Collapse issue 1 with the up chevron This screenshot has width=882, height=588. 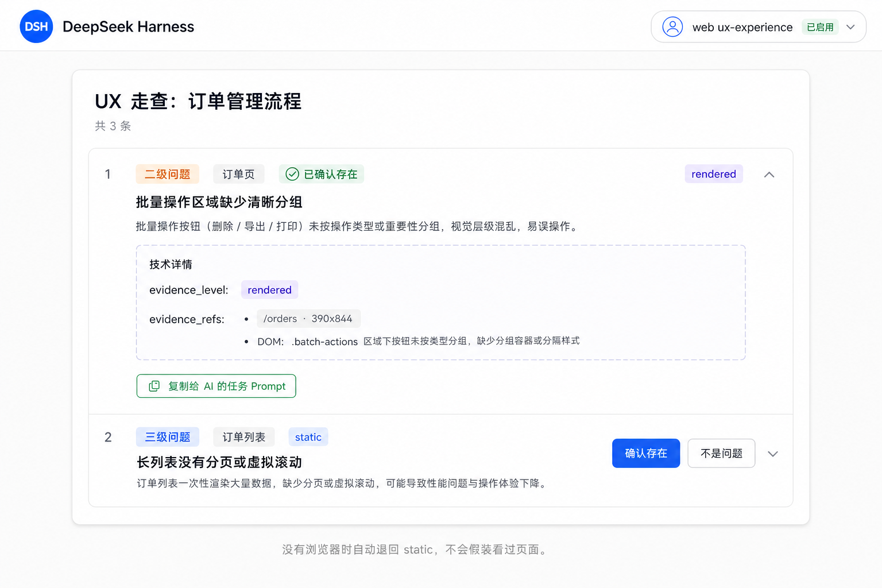(769, 175)
